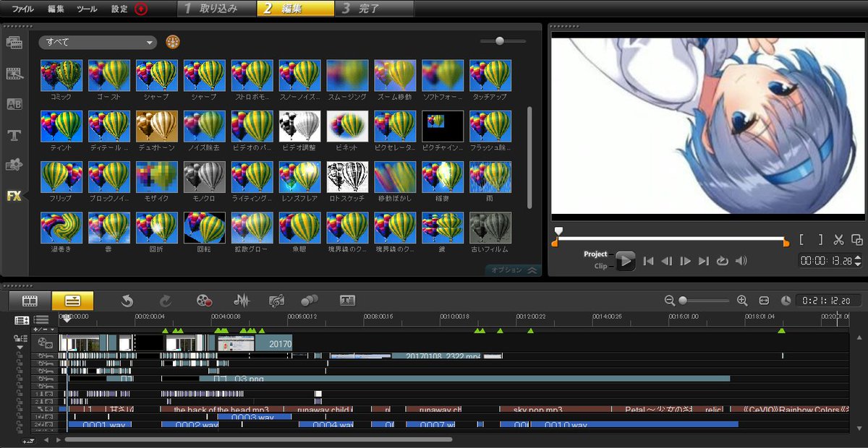The image size is (868, 448).
Task: Switch to Timeline view
Action: click(x=72, y=301)
